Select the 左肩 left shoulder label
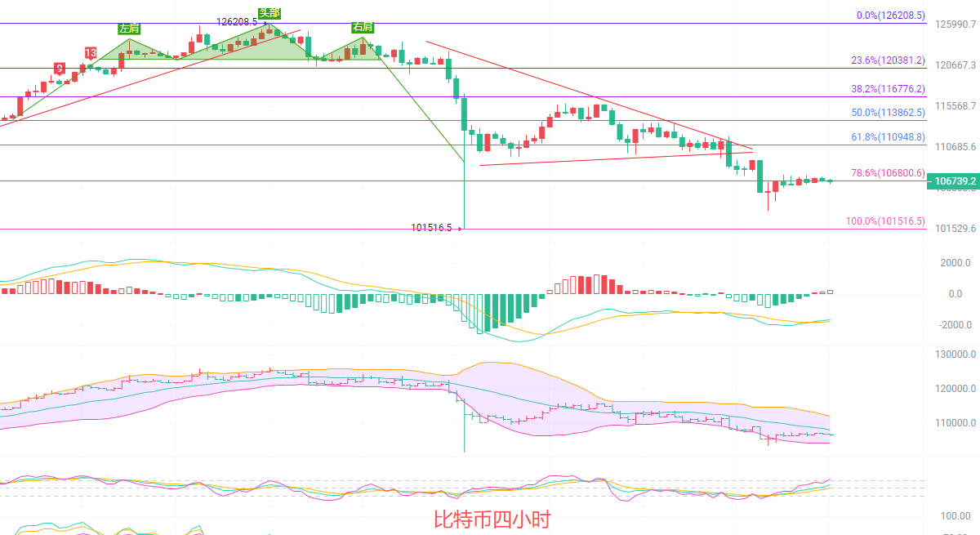The image size is (980, 535). 129,29
